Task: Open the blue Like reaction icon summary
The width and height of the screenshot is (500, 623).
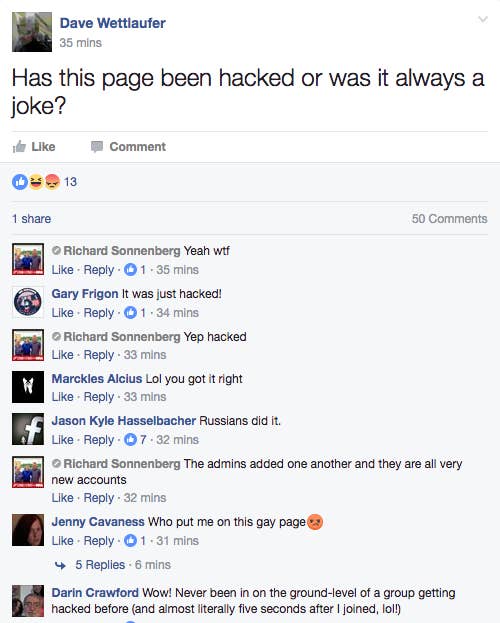Action: 19,182
